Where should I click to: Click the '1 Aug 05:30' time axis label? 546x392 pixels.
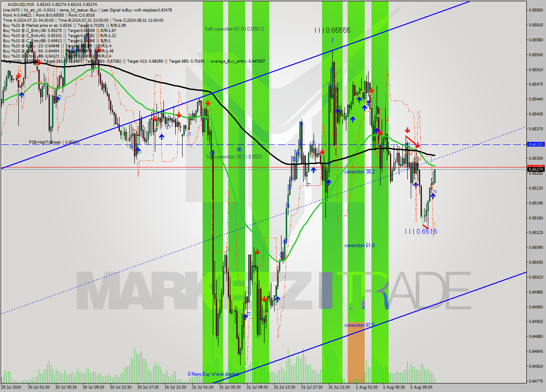click(394, 387)
